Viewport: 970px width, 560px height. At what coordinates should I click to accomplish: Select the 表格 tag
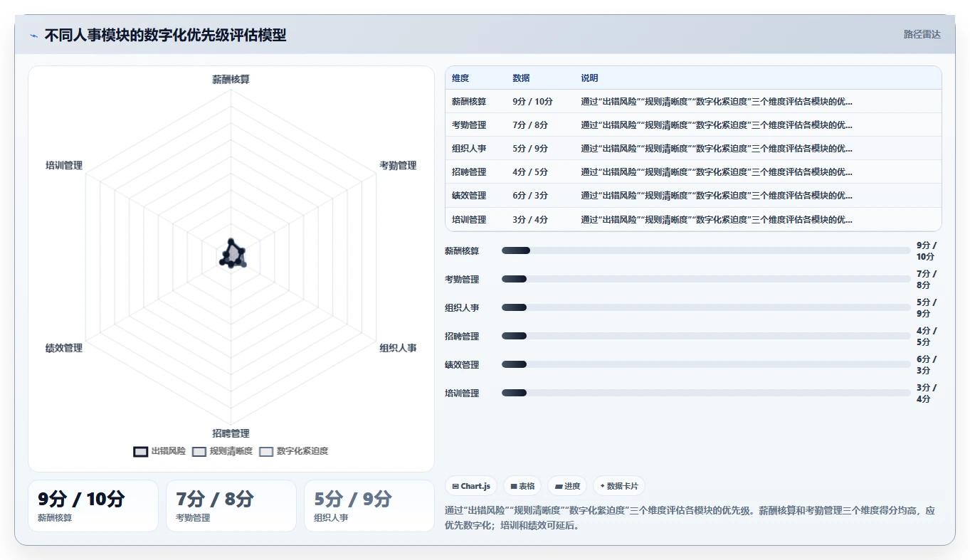click(522, 486)
